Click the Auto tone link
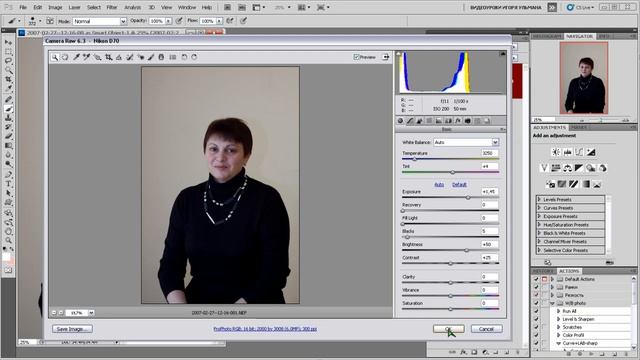 pos(439,185)
